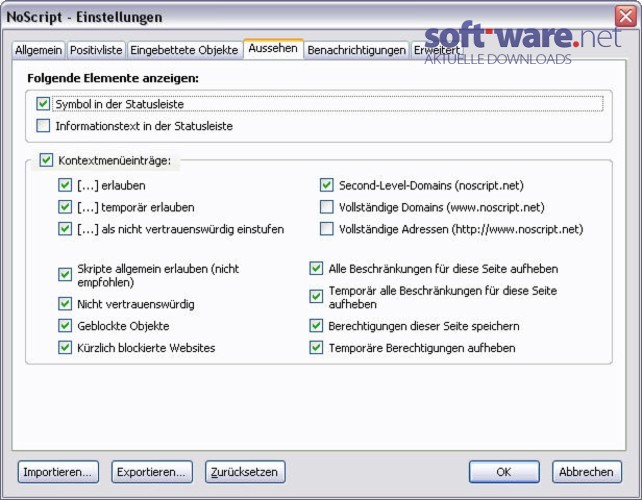
Task: Click the Aussehen tab
Action: (x=273, y=48)
